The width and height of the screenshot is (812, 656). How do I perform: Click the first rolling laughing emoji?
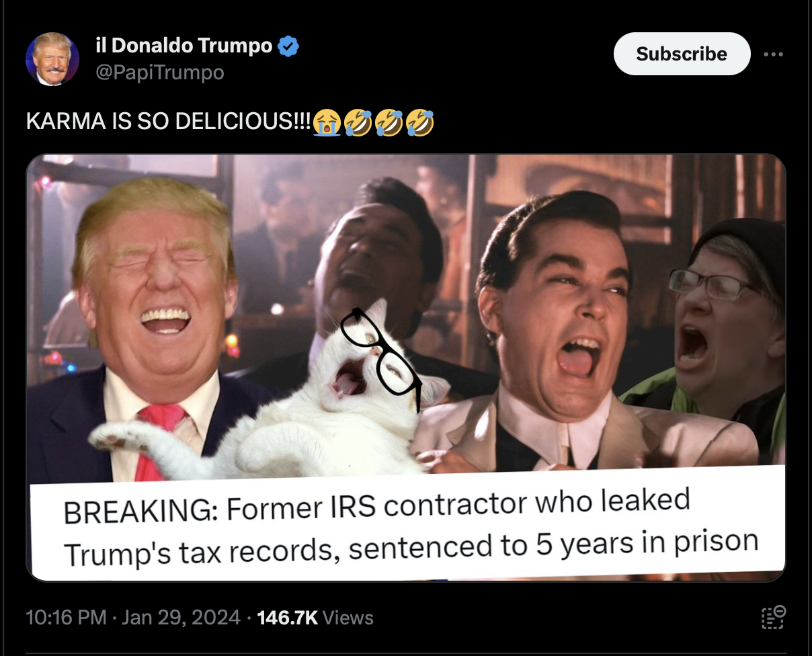coord(357,122)
